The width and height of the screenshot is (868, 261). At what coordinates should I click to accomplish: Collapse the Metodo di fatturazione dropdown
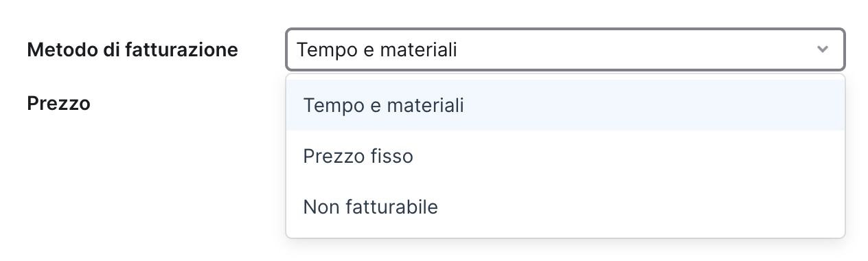[x=822, y=49]
